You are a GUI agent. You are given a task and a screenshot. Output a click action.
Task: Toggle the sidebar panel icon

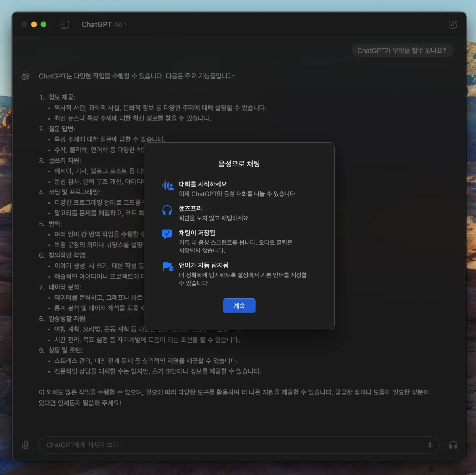tap(65, 24)
